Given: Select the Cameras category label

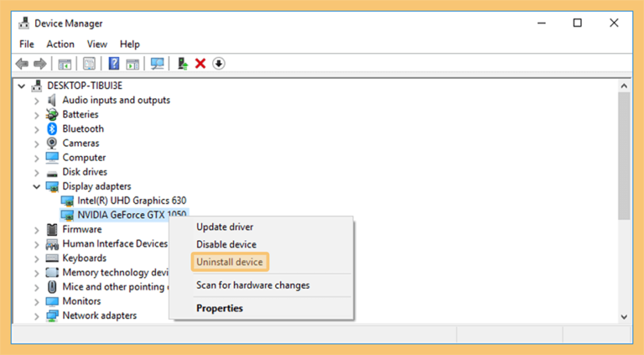Looking at the screenshot, I should [80, 143].
